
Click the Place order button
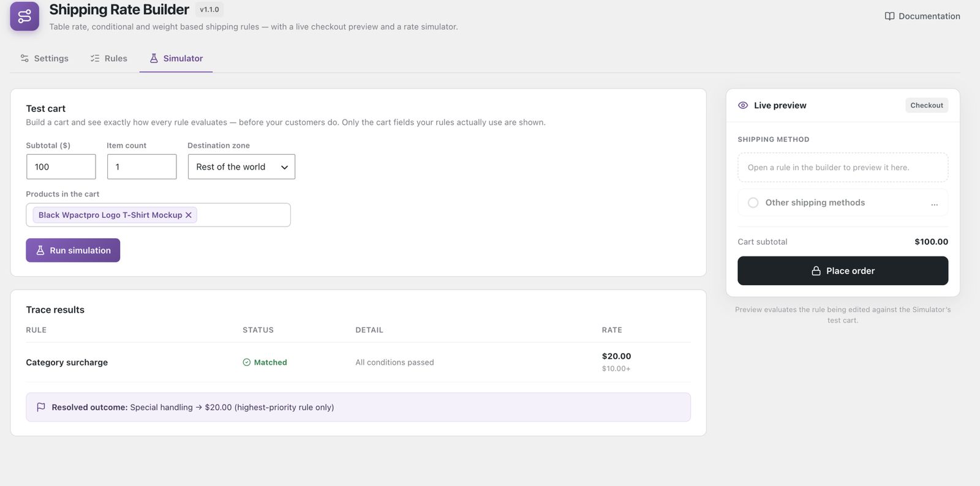843,271
